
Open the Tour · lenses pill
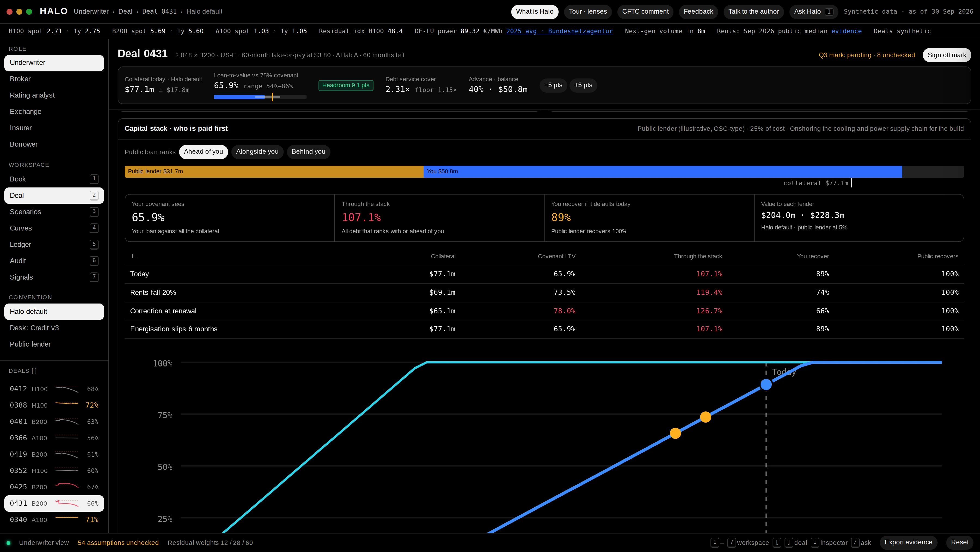coord(588,12)
